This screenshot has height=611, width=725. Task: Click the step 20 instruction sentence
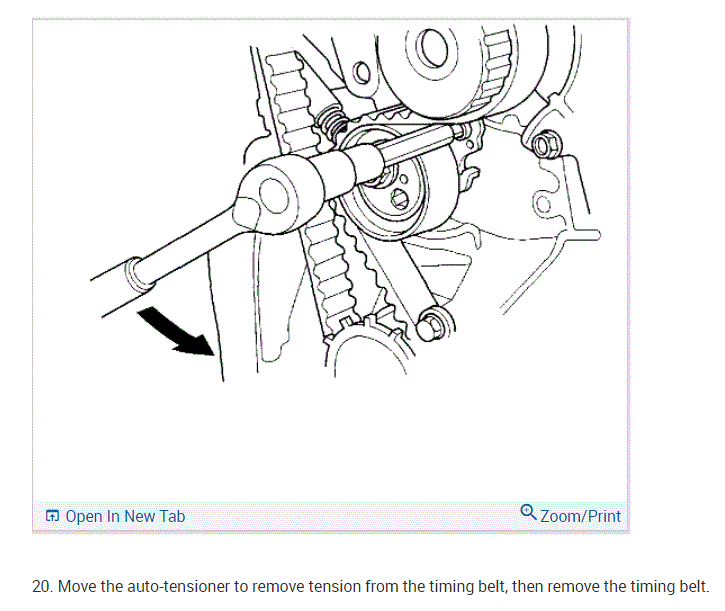tap(370, 586)
